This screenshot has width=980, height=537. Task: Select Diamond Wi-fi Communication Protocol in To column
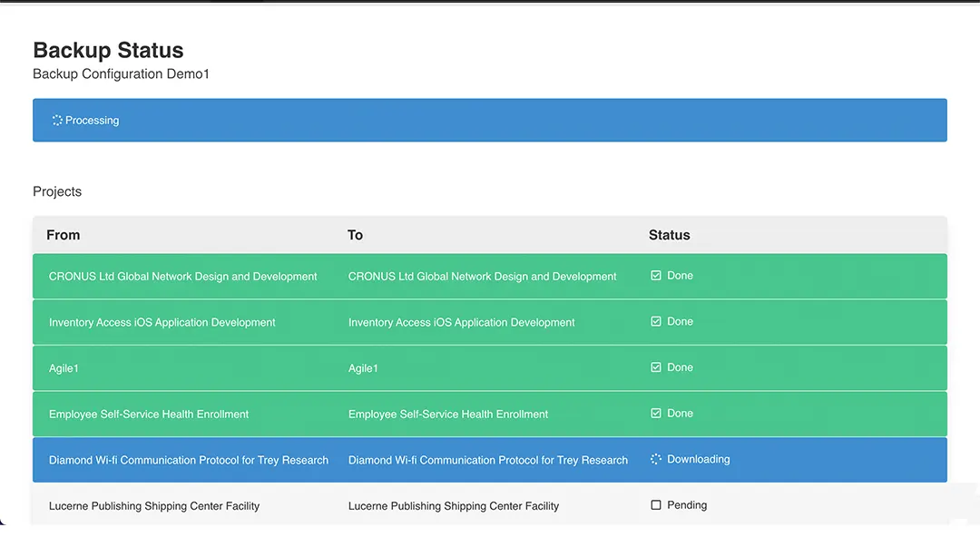click(x=487, y=460)
